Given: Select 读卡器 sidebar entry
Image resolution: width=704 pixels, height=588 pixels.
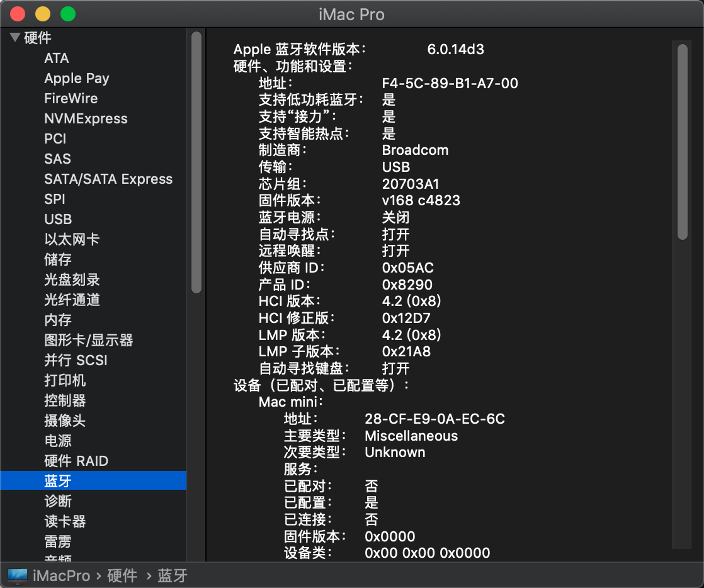Looking at the screenshot, I should coord(65,521).
